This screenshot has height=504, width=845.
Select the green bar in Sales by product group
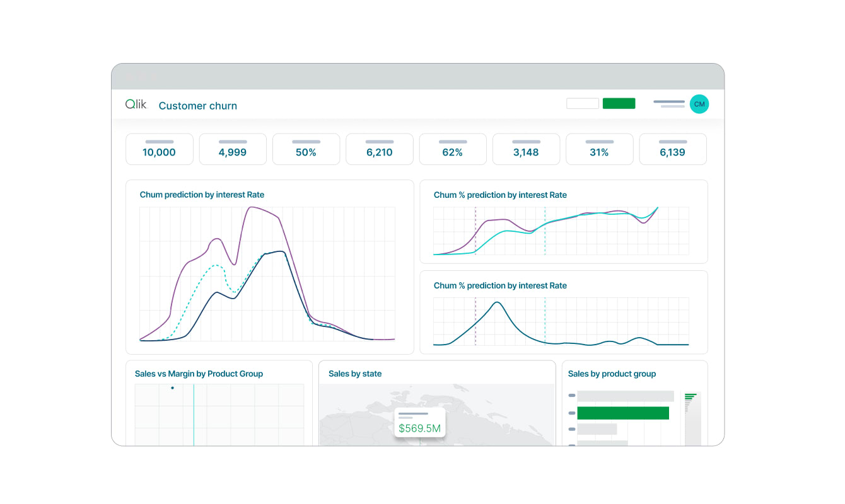point(623,413)
